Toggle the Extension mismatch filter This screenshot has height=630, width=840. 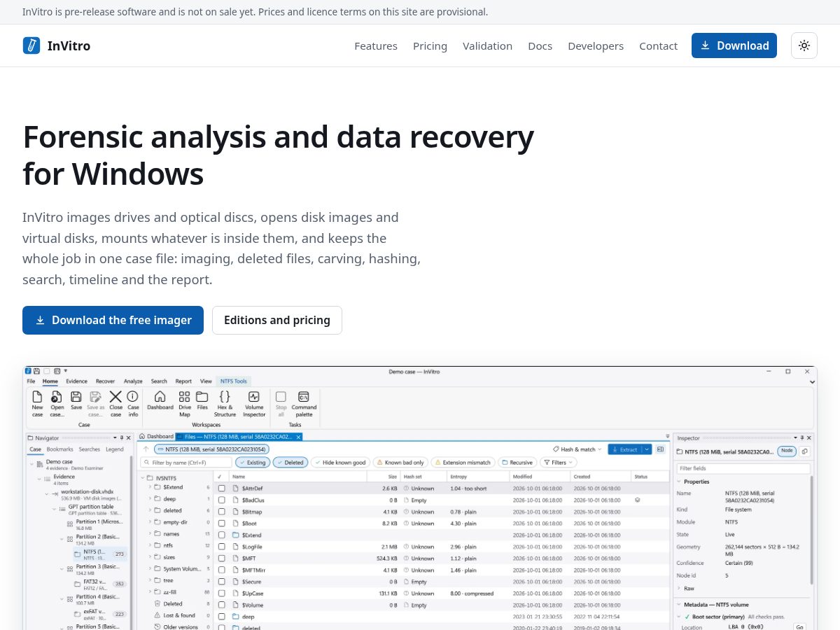[x=463, y=463]
